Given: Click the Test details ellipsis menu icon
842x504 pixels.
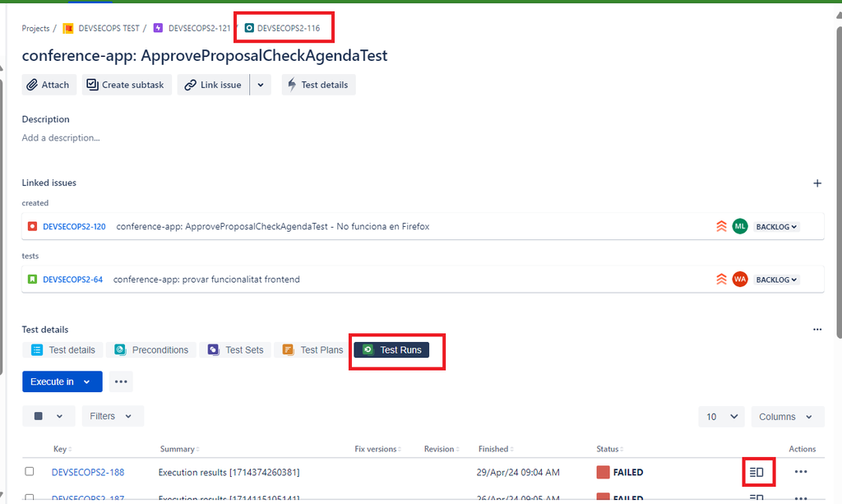Looking at the screenshot, I should (x=817, y=329).
